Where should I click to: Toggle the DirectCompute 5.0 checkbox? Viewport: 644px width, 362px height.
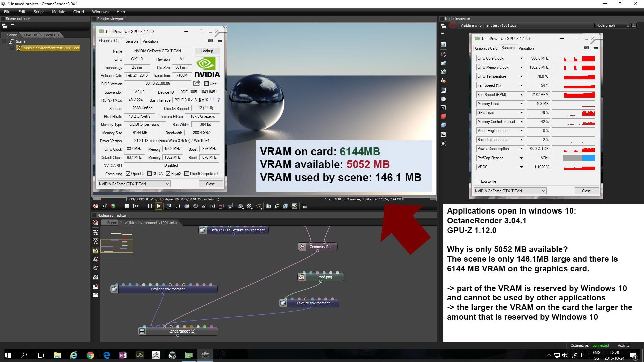click(x=186, y=174)
